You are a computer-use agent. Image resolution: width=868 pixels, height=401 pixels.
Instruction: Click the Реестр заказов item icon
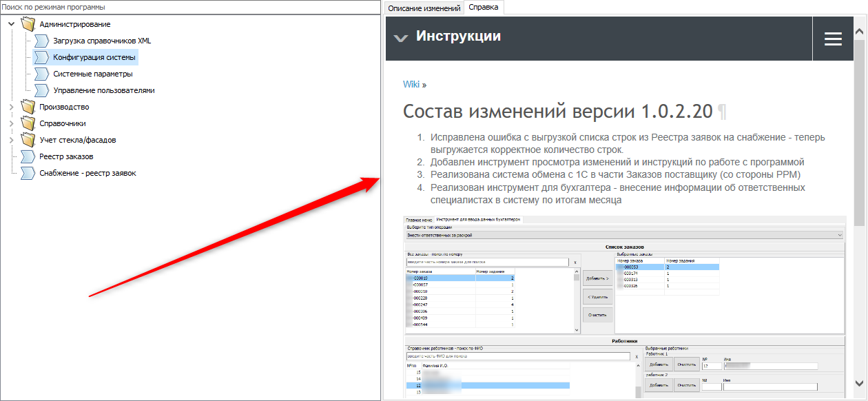tap(28, 157)
